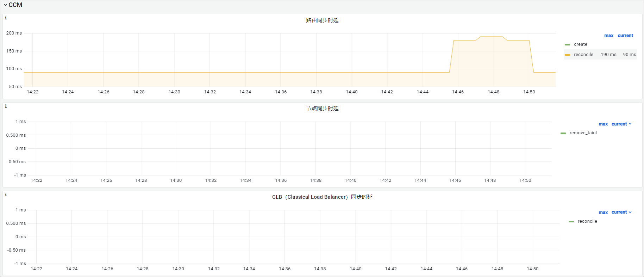Click the 14:40 tick on CLB chart

pos(355,269)
